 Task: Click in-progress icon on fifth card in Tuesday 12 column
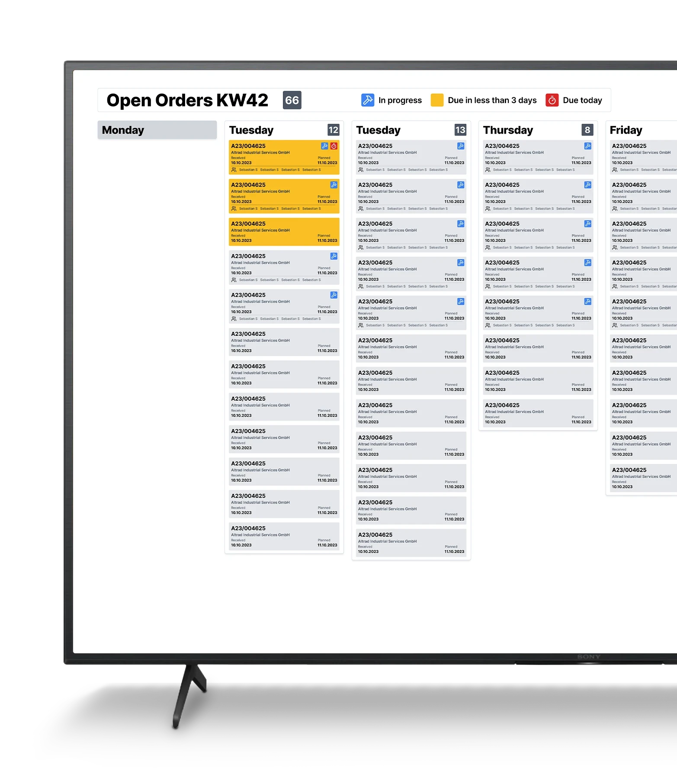(334, 295)
